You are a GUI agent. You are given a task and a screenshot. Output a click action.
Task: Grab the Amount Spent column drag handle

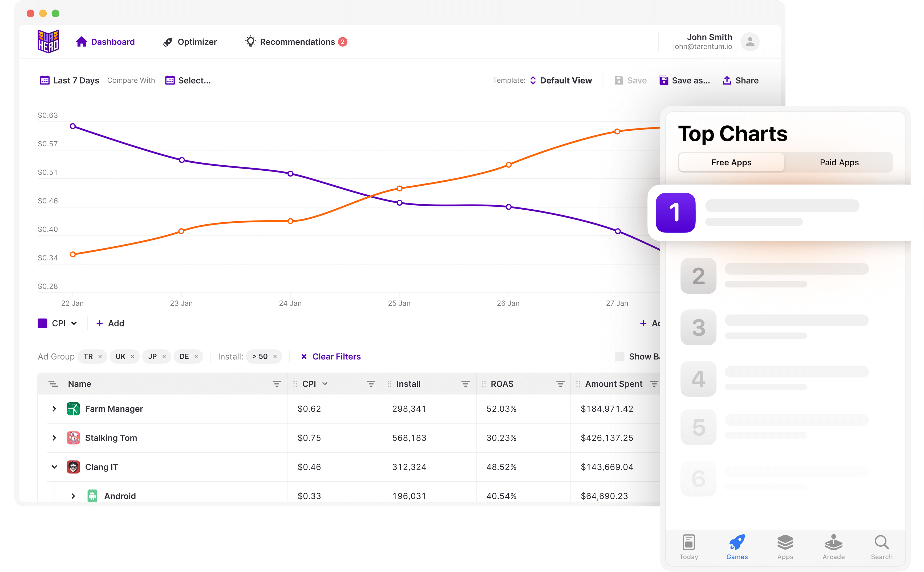(578, 384)
